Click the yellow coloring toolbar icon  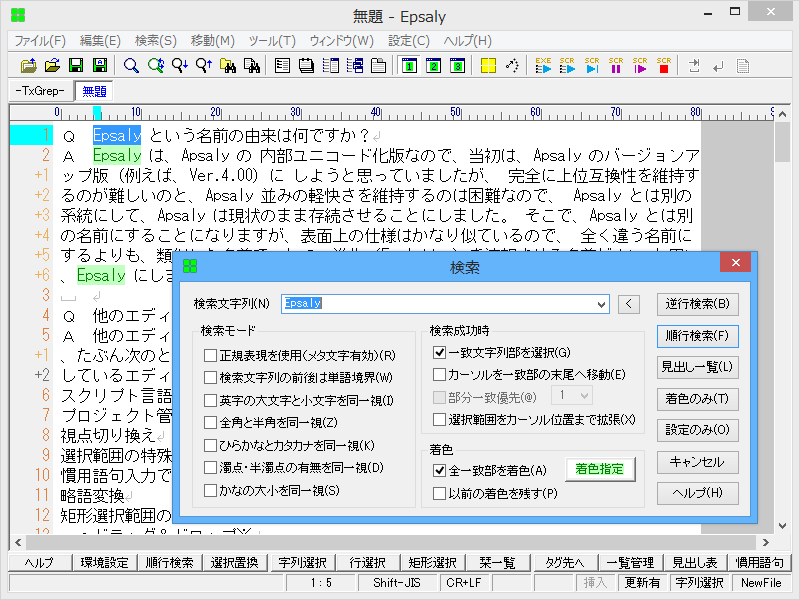point(486,65)
